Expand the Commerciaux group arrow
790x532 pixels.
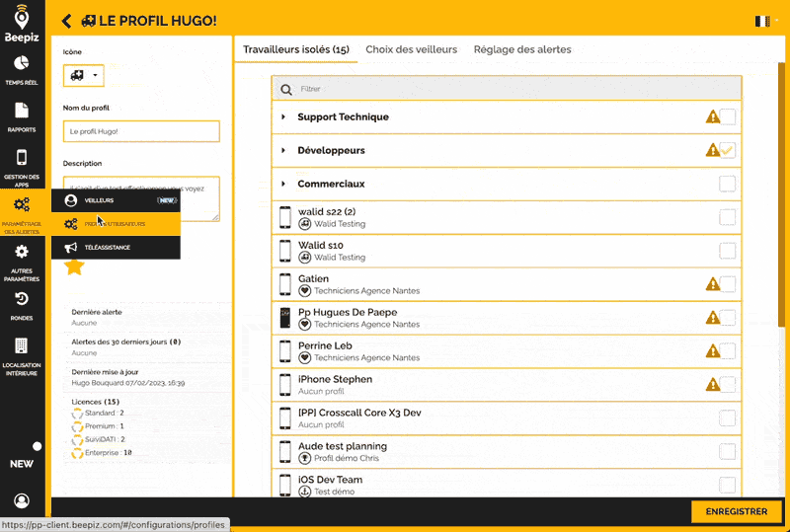283,184
